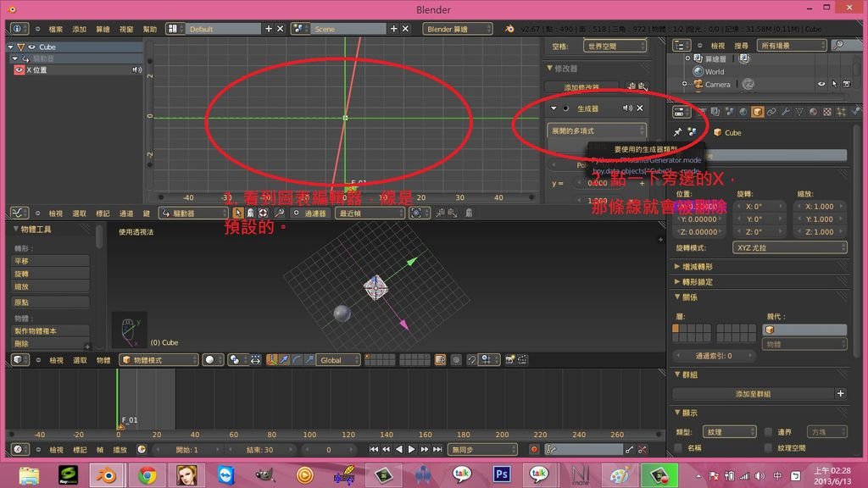Click the 平移 tool button
868x488 pixels.
point(50,261)
